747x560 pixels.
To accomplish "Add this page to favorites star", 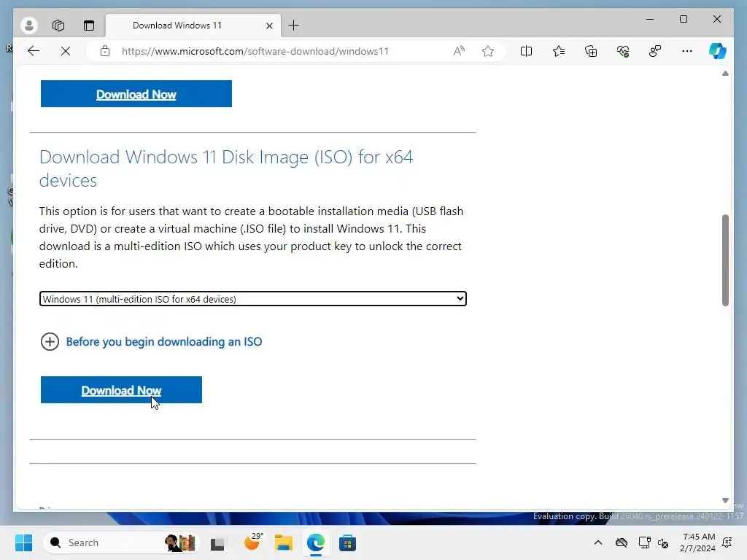I will point(488,51).
